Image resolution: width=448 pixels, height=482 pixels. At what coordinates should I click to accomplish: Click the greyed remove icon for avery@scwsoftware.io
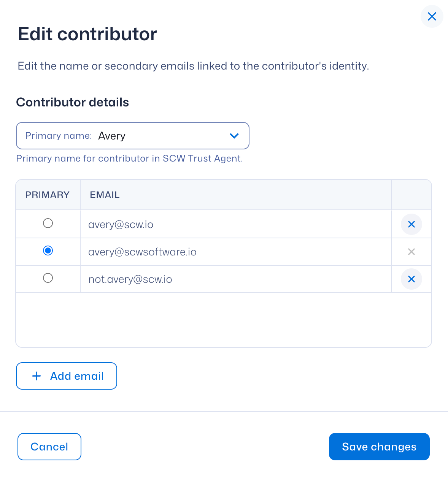[411, 252]
